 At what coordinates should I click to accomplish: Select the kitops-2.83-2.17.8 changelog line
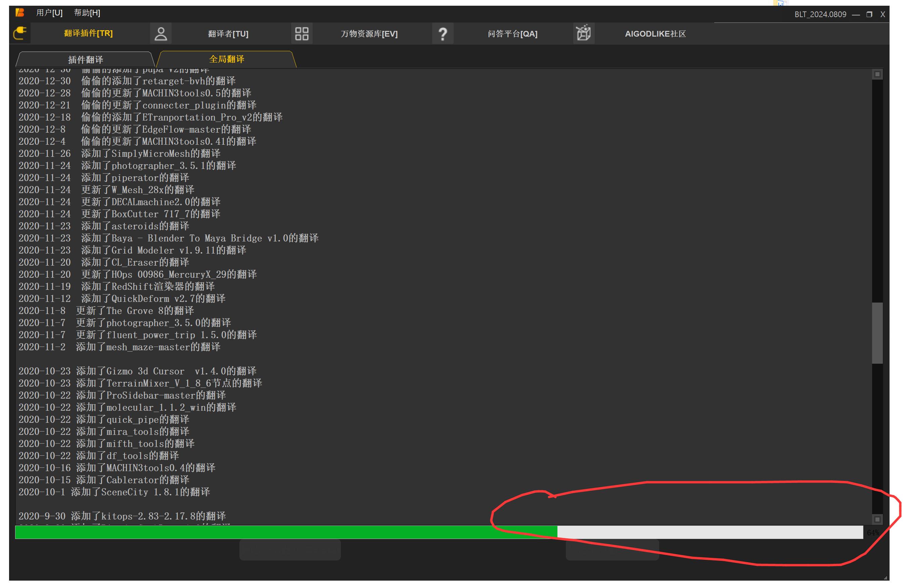122,516
